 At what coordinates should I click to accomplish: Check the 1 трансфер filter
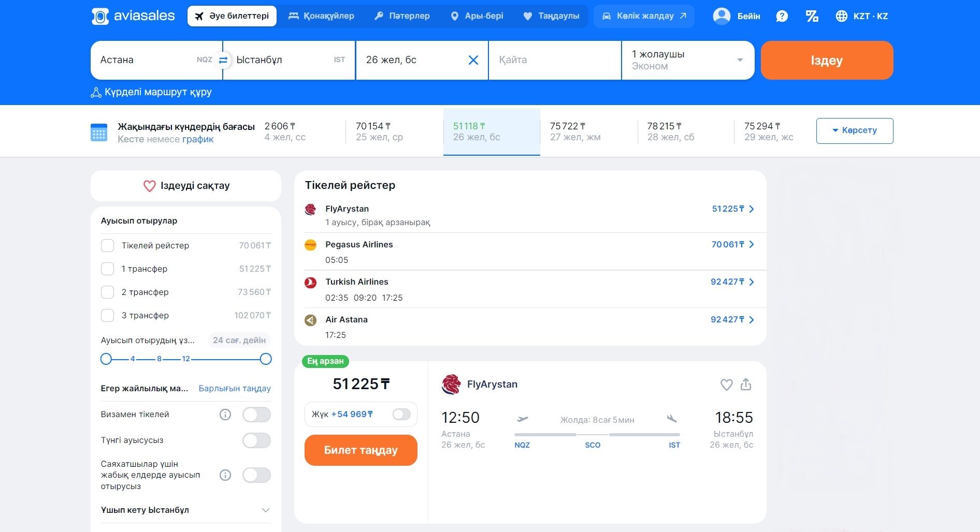(107, 269)
